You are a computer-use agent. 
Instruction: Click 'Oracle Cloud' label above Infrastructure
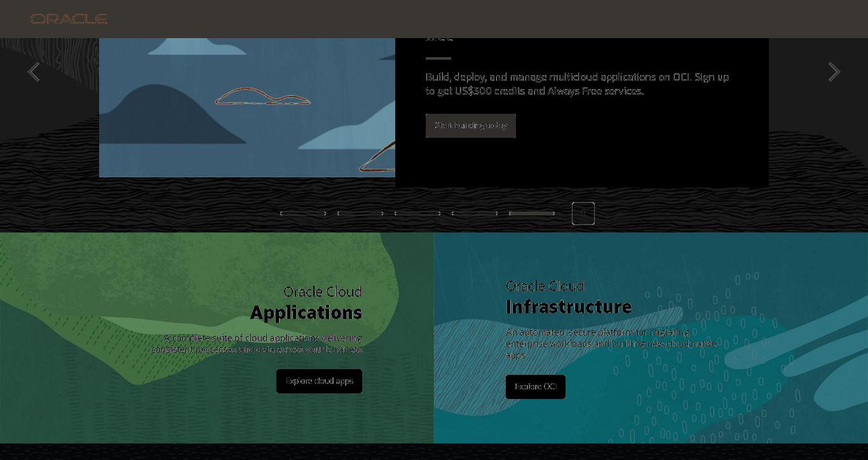coord(545,286)
